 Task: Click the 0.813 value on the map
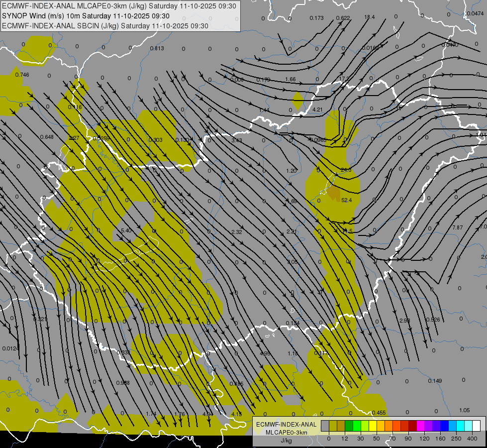pos(157,48)
